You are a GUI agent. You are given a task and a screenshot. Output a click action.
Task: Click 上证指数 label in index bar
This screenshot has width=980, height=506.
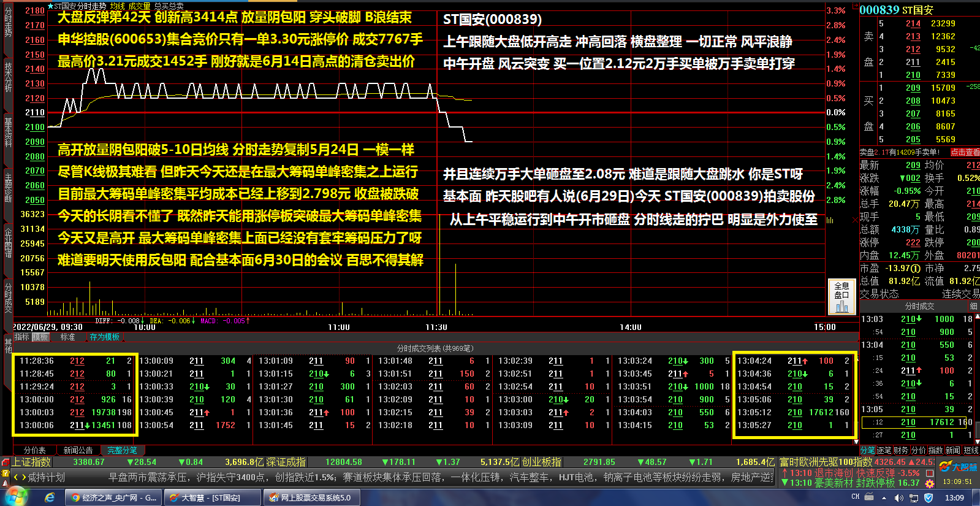click(32, 462)
